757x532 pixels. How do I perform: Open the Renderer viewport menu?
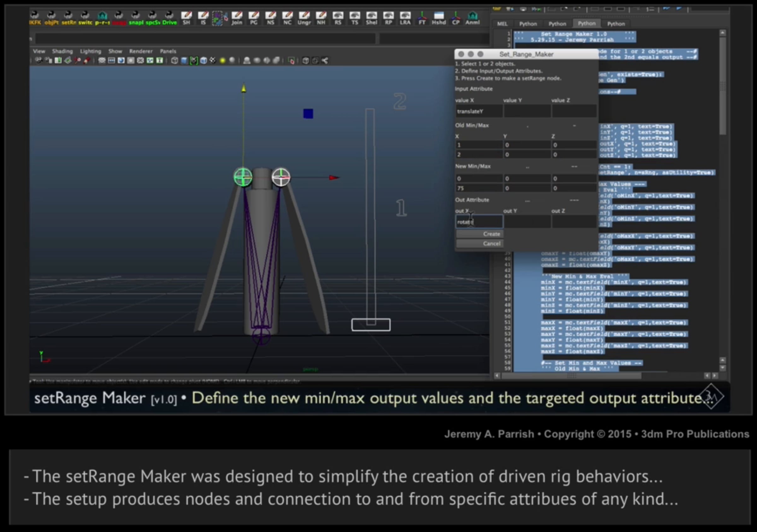(x=141, y=51)
